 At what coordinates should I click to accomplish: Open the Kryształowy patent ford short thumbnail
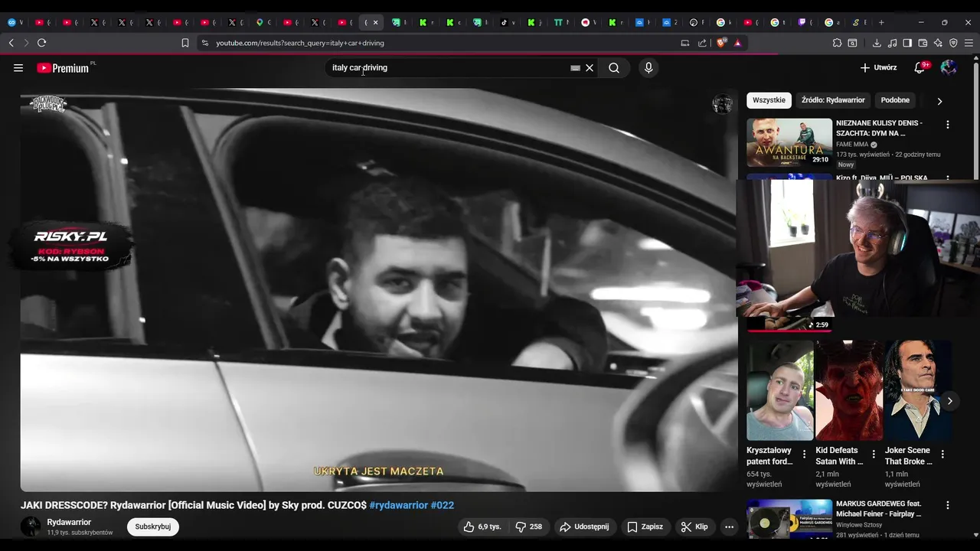tap(780, 390)
